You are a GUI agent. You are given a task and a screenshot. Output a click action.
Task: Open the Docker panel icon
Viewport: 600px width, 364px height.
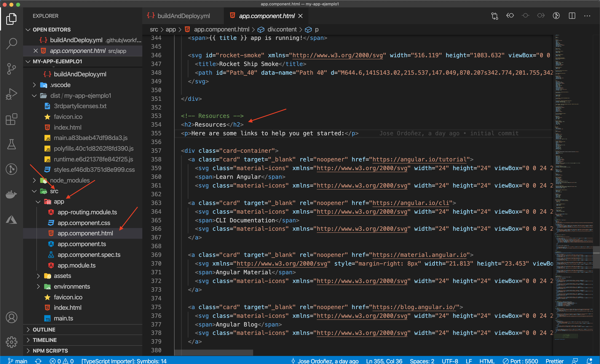click(x=11, y=194)
